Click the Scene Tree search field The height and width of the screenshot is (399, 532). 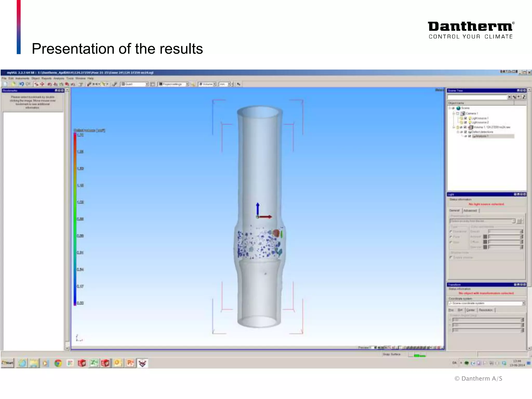click(x=477, y=97)
